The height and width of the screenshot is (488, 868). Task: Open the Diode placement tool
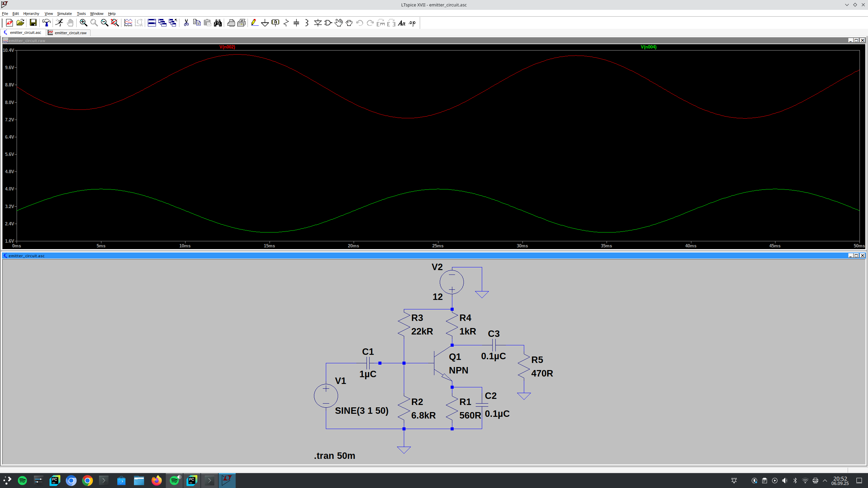318,23
